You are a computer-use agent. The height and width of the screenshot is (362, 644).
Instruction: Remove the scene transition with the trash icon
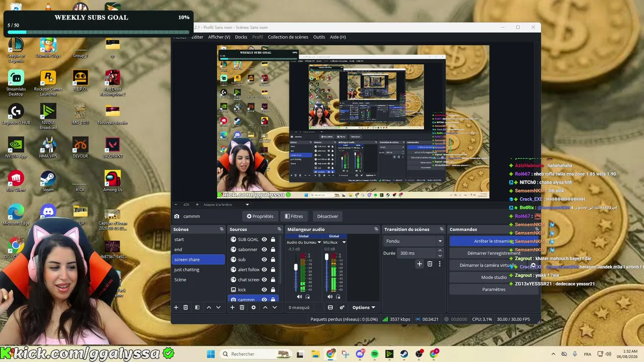(430, 264)
